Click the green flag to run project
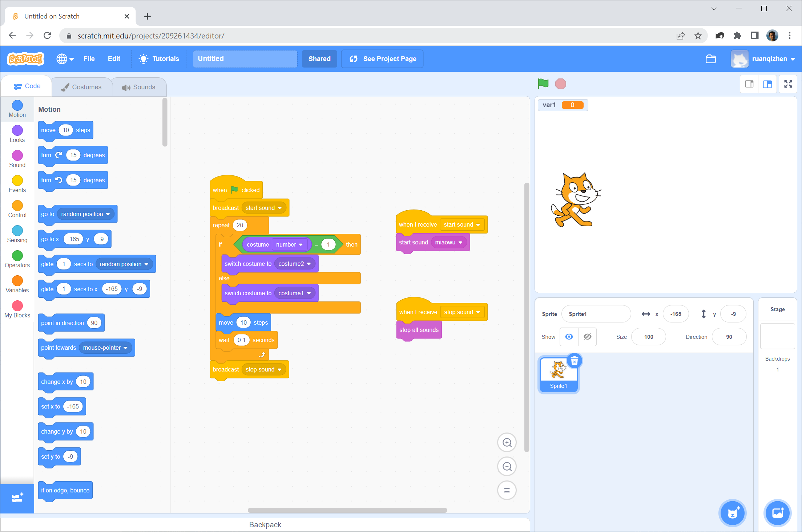The image size is (802, 532). (x=543, y=84)
